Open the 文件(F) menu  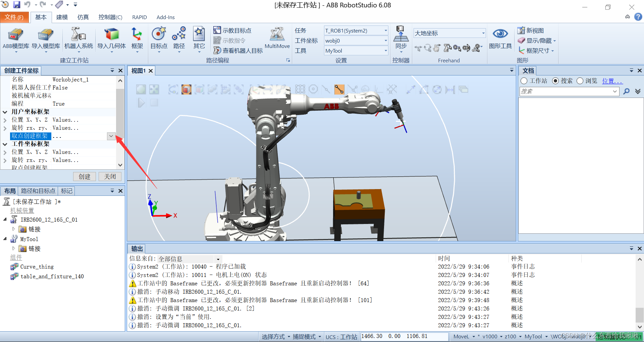point(14,17)
